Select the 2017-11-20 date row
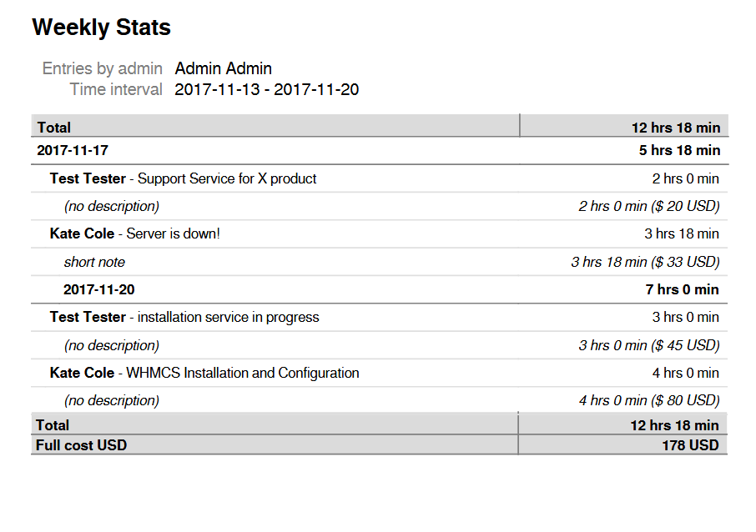Image resolution: width=756 pixels, height=532 pixels. pos(98,289)
